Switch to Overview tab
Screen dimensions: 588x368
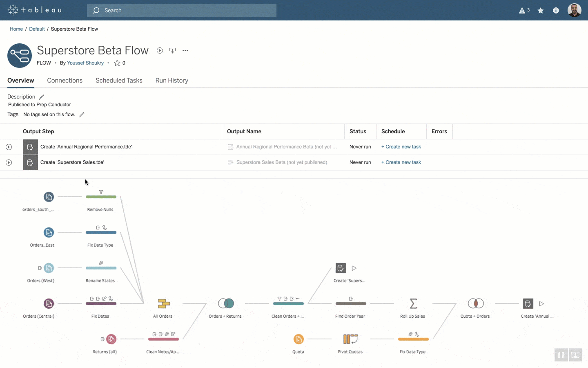pos(20,81)
